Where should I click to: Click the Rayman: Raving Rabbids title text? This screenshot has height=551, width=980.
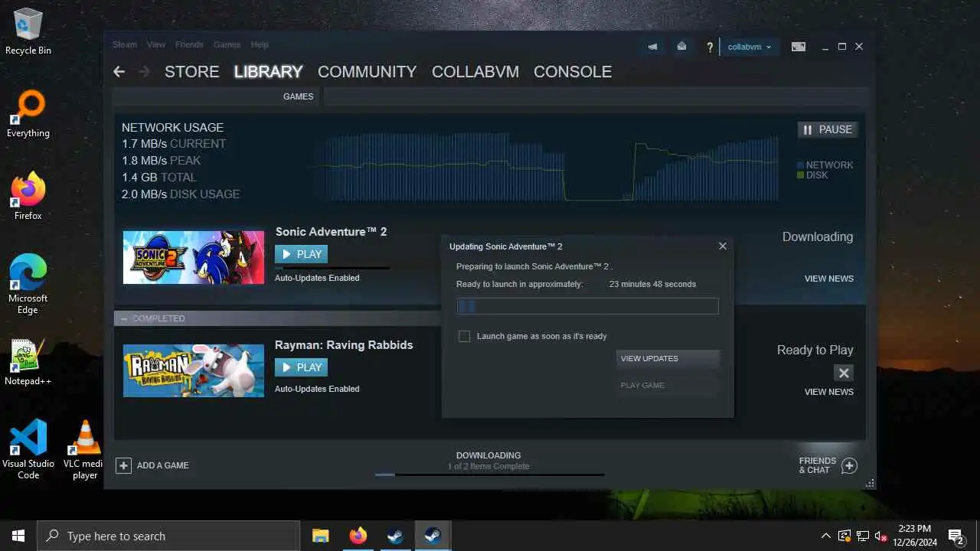[x=344, y=345]
